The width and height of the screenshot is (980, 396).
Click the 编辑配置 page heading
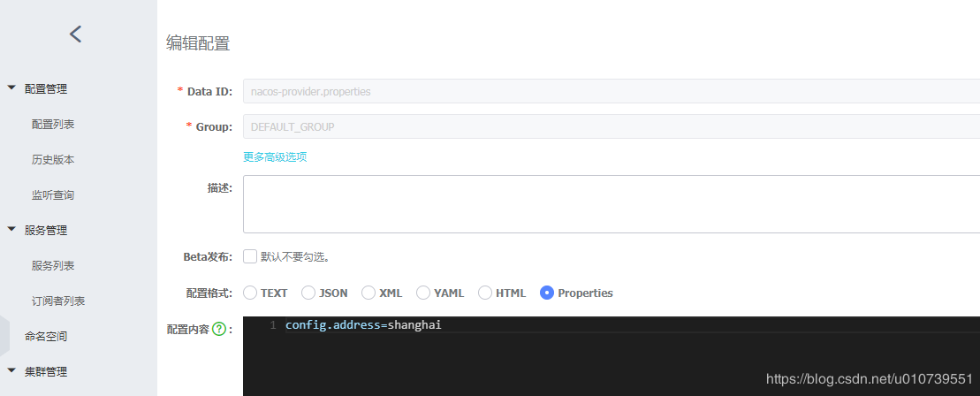tap(198, 43)
